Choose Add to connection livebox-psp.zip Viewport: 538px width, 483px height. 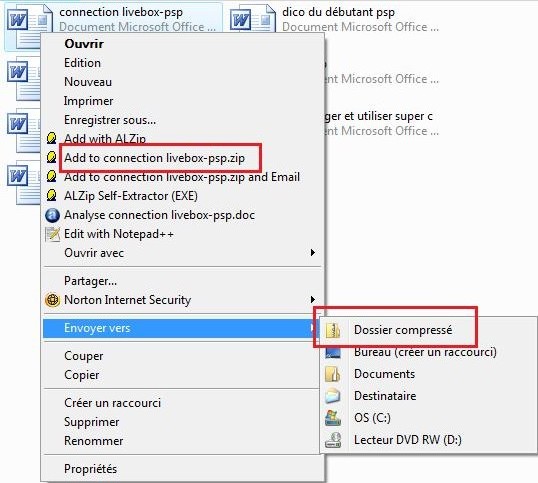pyautogui.click(x=154, y=158)
